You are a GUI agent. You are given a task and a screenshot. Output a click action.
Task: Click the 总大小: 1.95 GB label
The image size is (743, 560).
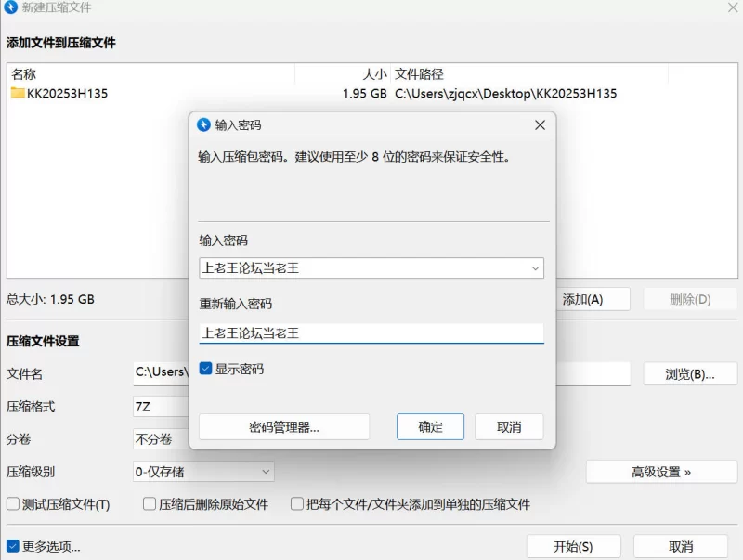(x=50, y=299)
